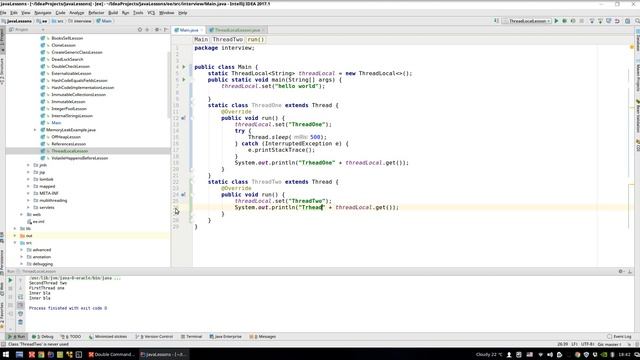Toggle scroll-to-end icon in the Run panel toolbar

coord(20,305)
